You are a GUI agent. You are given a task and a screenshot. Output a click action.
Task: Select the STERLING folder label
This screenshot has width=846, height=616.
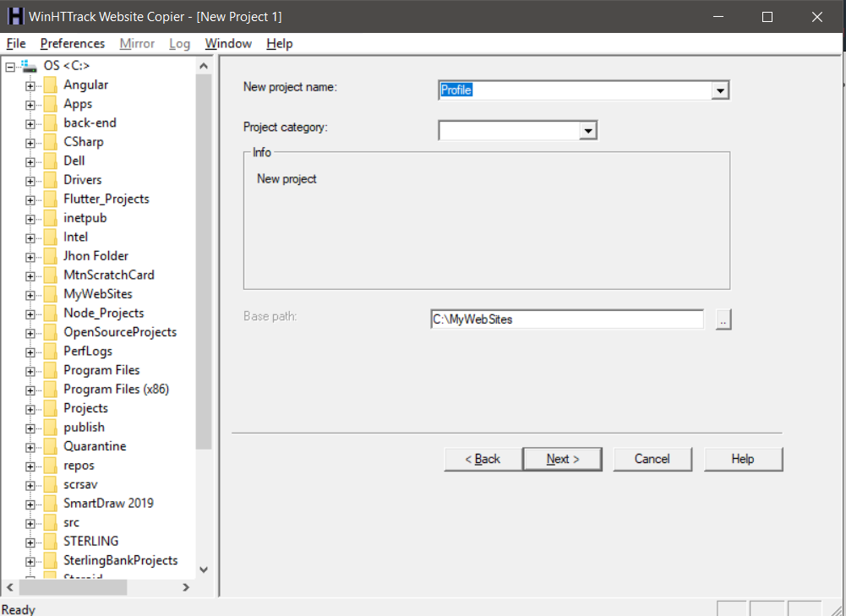tap(90, 542)
